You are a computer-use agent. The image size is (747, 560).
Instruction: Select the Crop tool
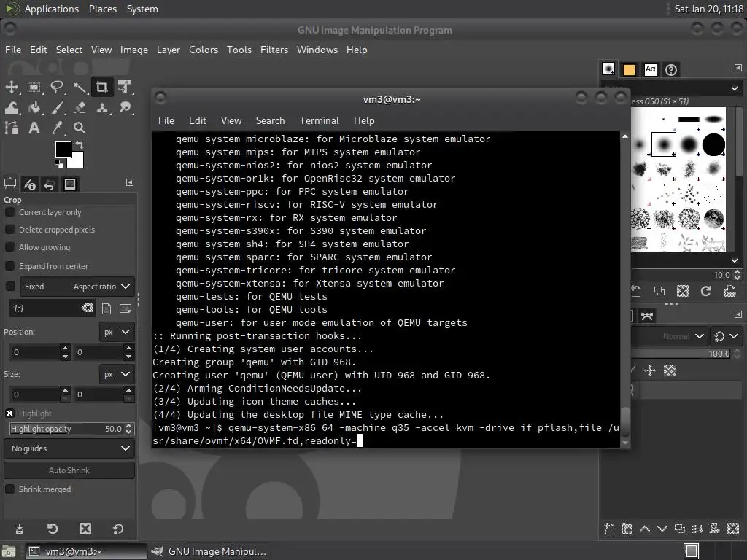pos(102,87)
